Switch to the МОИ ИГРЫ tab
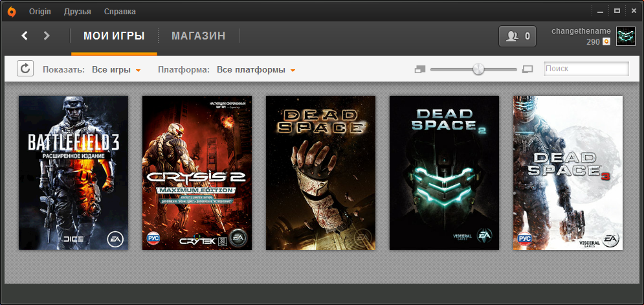644x305 pixels. 114,36
